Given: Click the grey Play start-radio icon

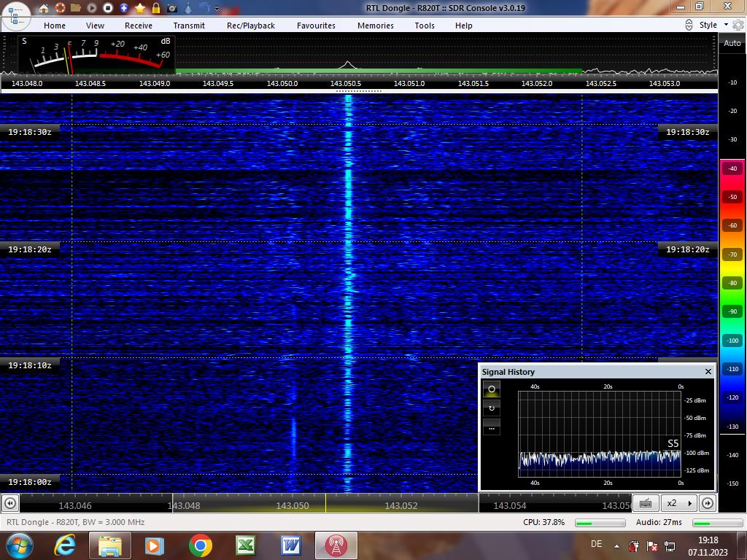Looking at the screenshot, I should point(92,8).
